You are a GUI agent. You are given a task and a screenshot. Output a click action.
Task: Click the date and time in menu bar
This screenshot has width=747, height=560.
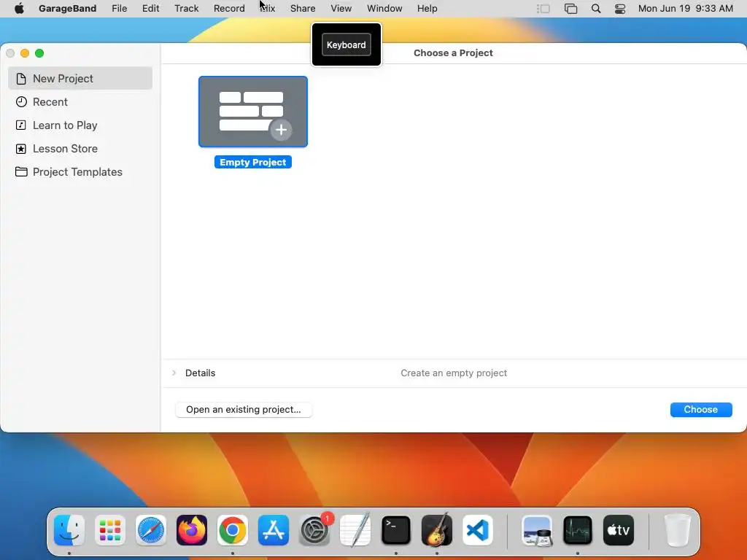click(x=686, y=9)
